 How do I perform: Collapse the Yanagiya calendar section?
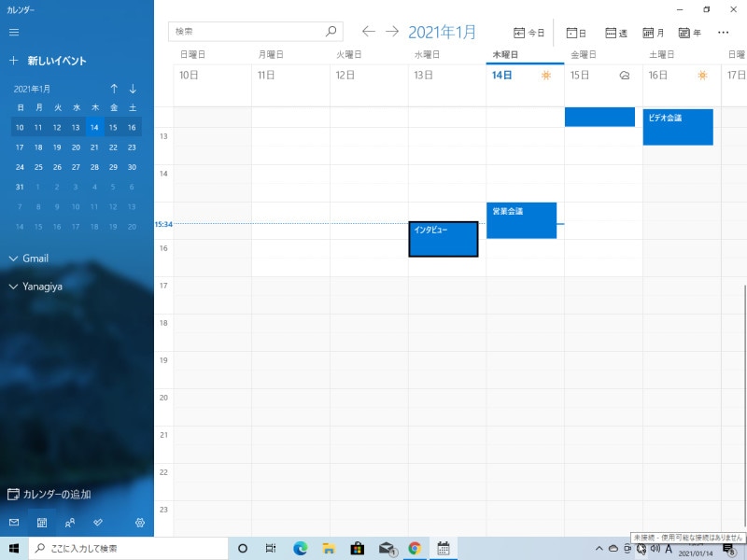35,287
